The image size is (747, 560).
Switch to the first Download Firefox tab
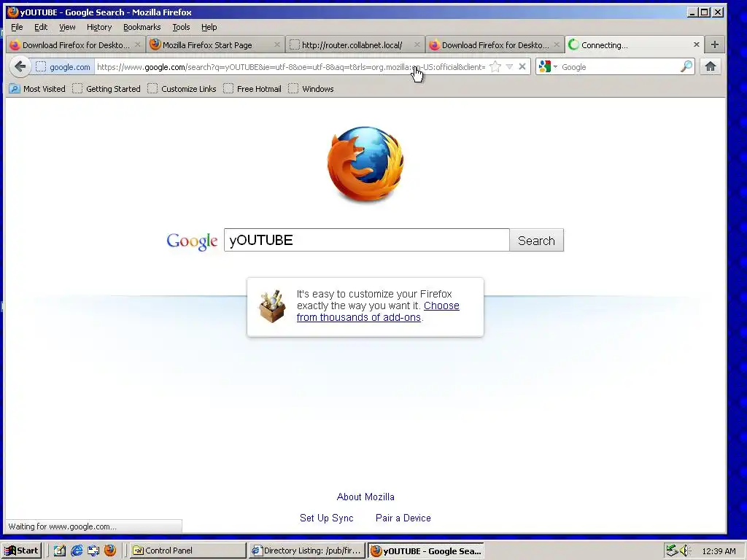point(75,44)
